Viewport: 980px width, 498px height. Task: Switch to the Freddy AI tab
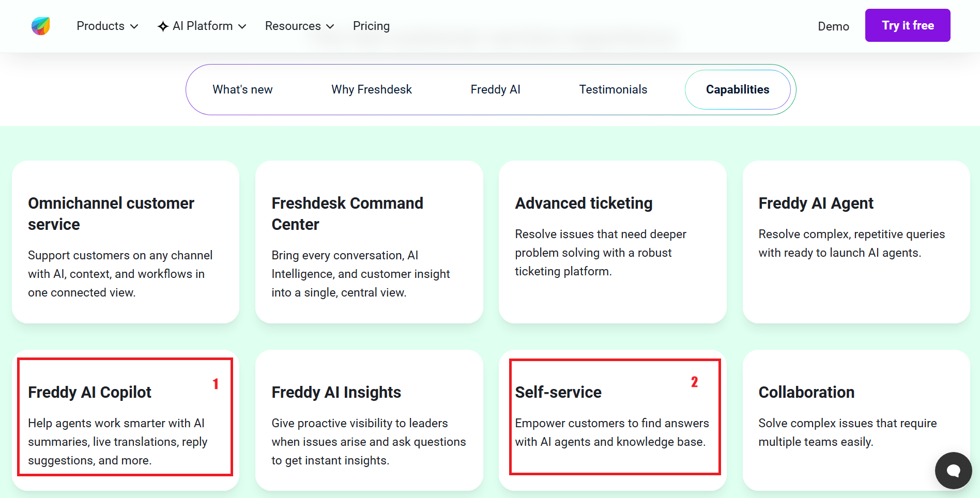(495, 89)
